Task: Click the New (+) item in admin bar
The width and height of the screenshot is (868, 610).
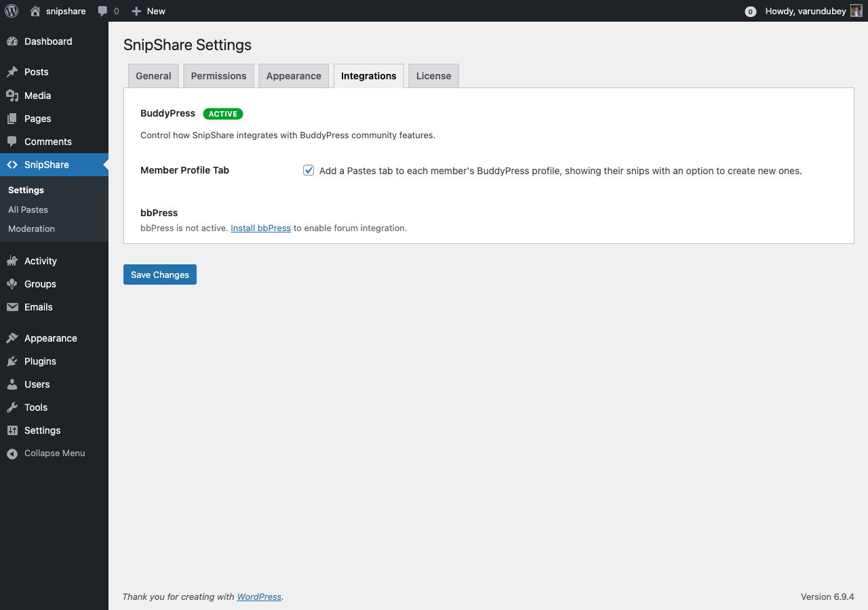Action: coord(148,11)
